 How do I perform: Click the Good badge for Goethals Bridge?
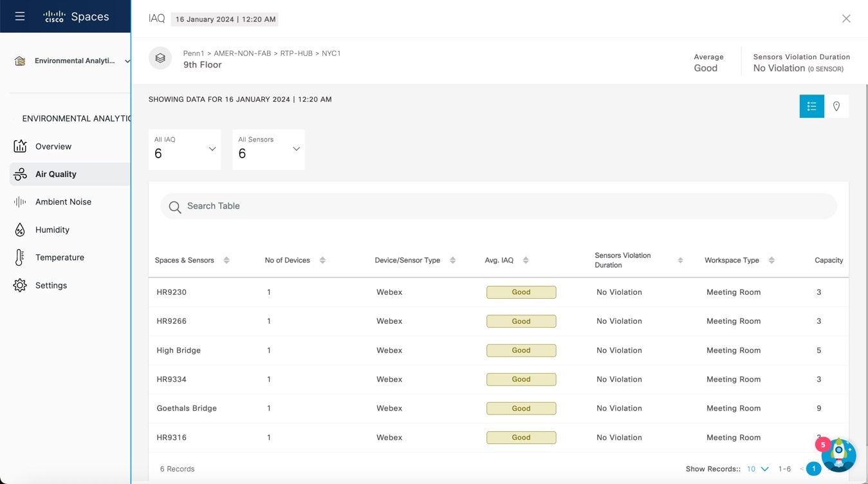click(521, 408)
